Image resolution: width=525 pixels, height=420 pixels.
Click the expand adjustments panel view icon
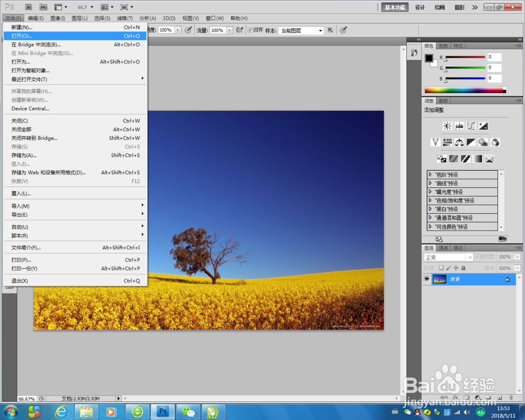pyautogui.click(x=439, y=239)
